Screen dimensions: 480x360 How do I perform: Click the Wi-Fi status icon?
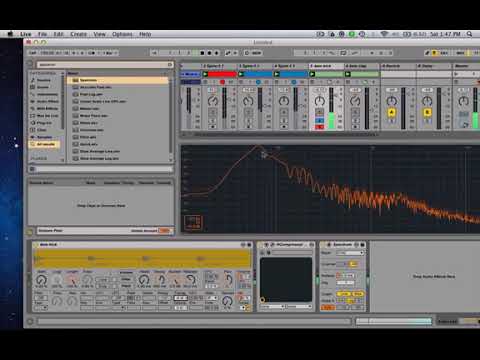[x=384, y=34]
